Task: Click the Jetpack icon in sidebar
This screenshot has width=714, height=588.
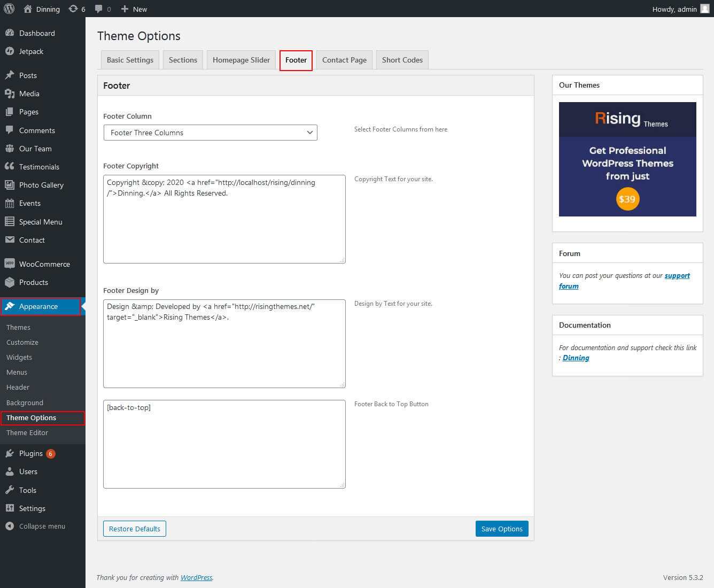Action: (10, 51)
